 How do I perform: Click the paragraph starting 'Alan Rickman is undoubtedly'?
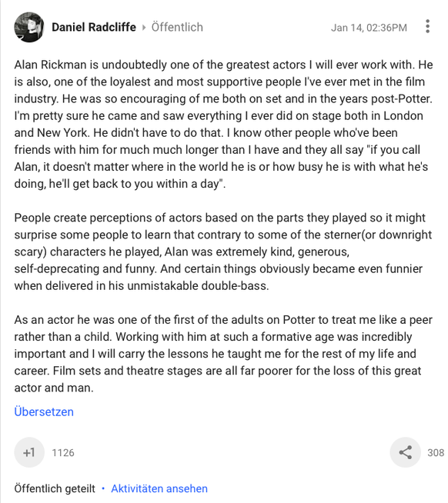tap(223, 124)
